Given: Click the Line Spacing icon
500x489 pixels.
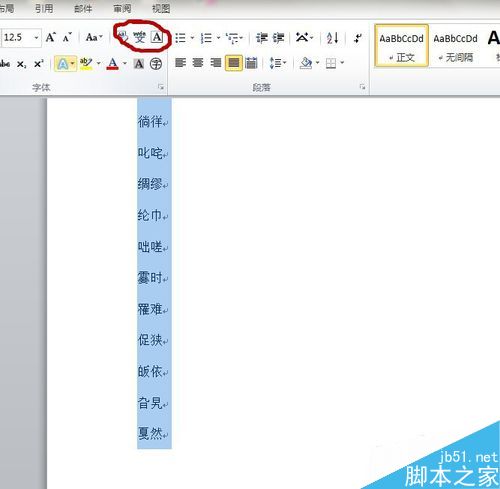Looking at the screenshot, I should coord(275,63).
